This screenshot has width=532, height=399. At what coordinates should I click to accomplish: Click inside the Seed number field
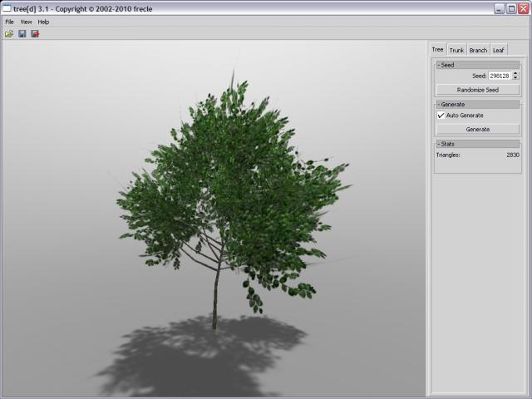pos(499,76)
